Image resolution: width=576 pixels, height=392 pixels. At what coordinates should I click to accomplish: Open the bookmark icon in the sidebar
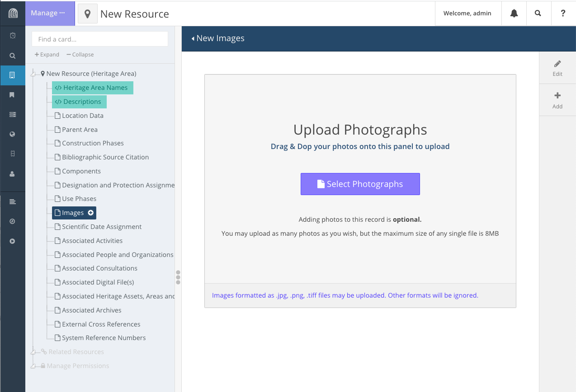point(12,95)
